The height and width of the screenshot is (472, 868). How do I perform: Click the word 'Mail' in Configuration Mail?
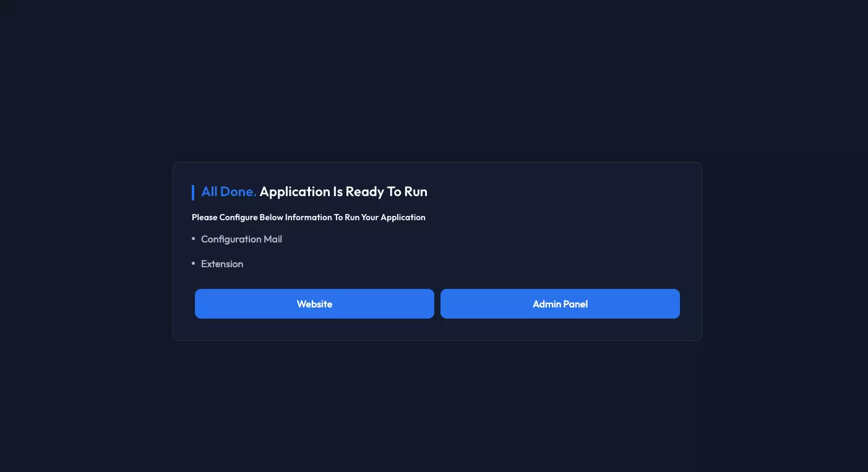tap(273, 239)
